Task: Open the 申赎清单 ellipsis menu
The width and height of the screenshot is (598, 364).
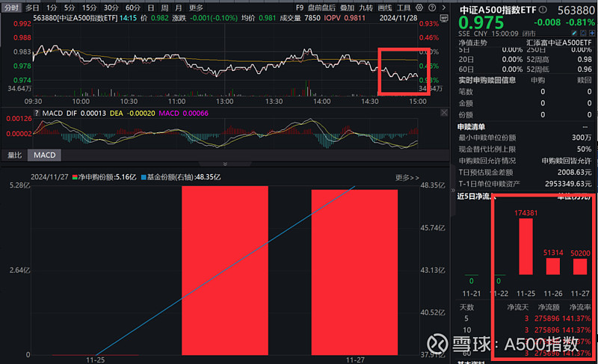Action: (585, 127)
